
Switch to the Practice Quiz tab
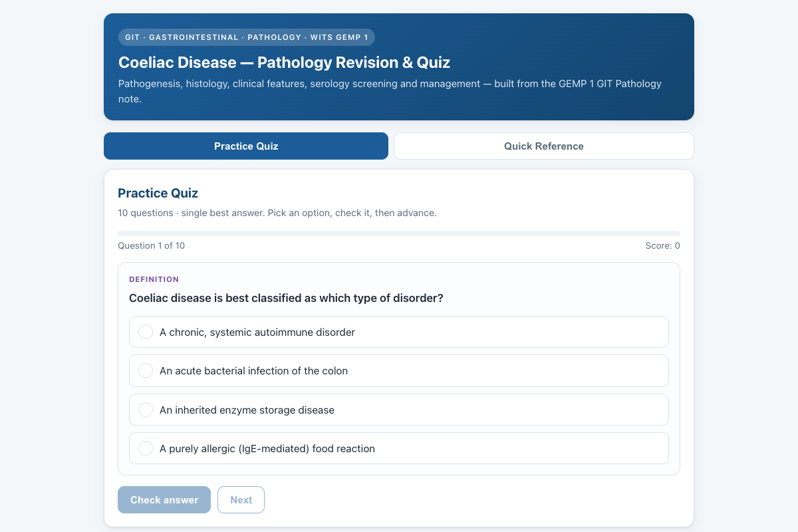point(246,146)
